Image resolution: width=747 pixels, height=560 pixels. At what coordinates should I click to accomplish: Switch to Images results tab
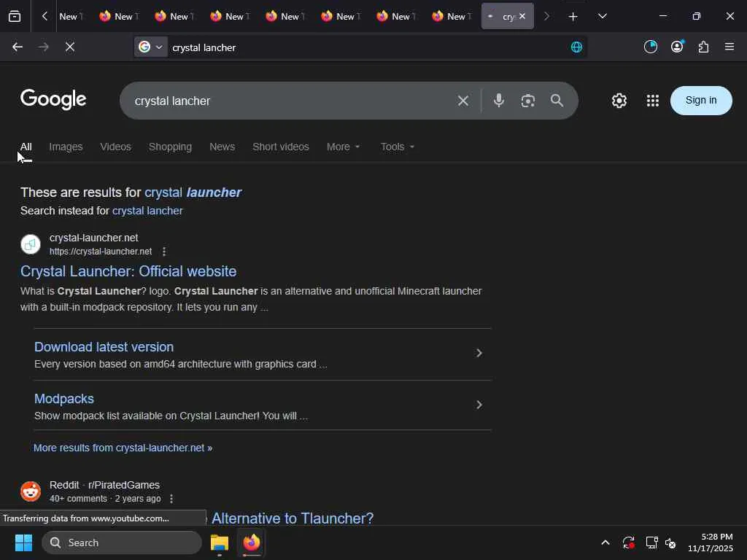click(x=66, y=147)
